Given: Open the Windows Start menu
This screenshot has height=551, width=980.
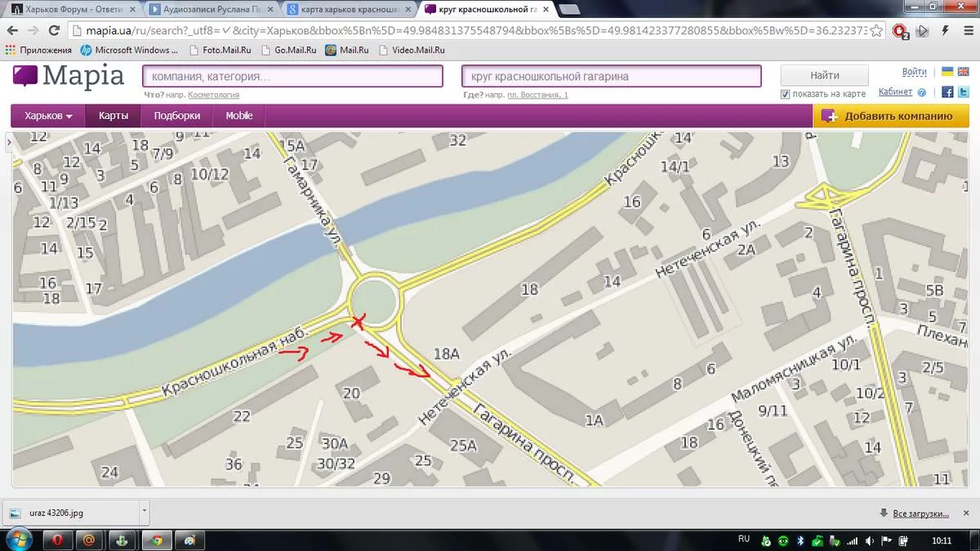Looking at the screenshot, I should (x=18, y=540).
